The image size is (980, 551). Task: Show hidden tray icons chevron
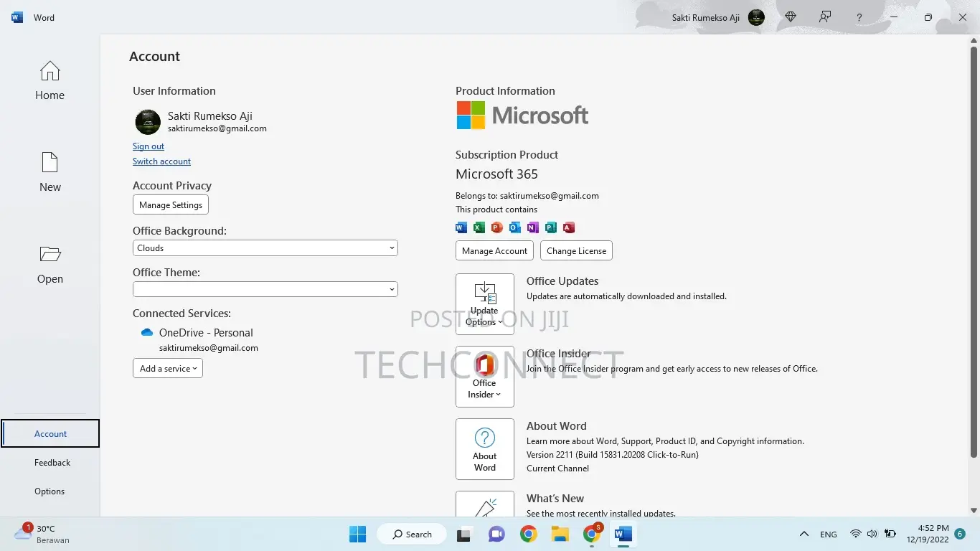(804, 534)
